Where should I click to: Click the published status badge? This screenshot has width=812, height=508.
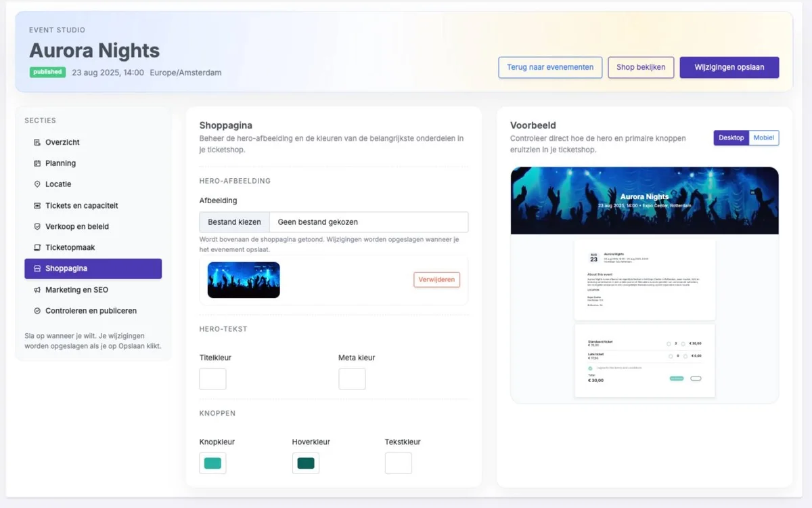point(47,72)
